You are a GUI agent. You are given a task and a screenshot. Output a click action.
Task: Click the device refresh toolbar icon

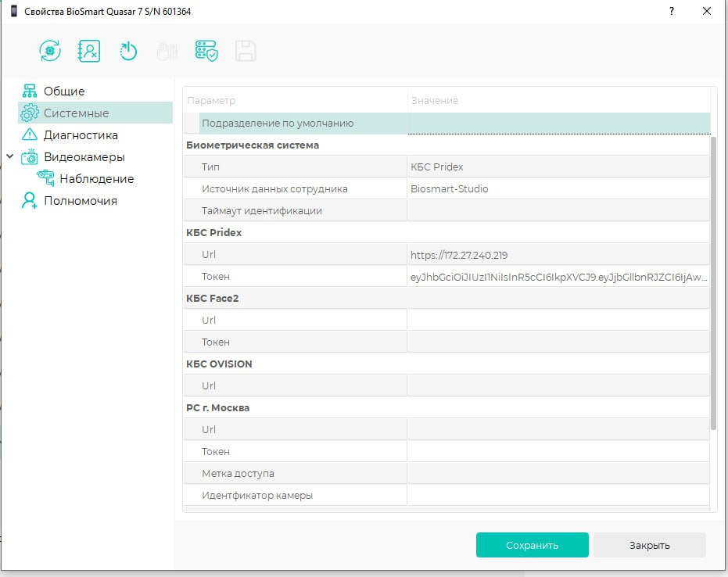click(50, 51)
